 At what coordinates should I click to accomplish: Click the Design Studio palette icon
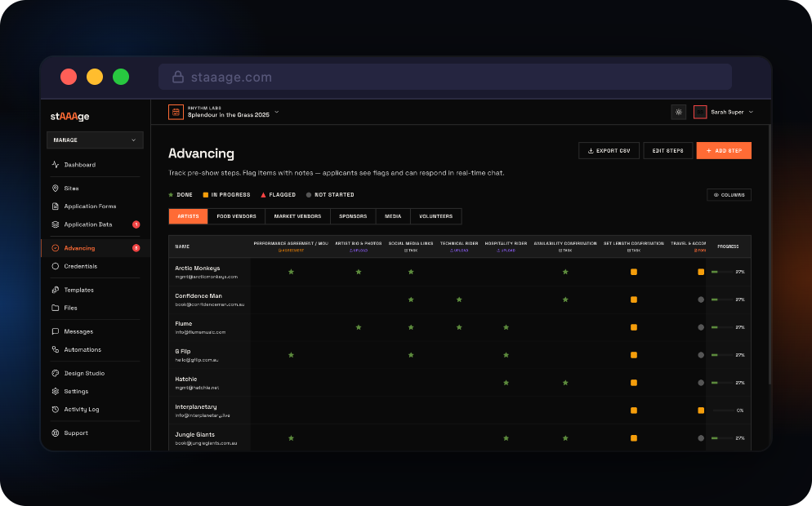tap(56, 374)
